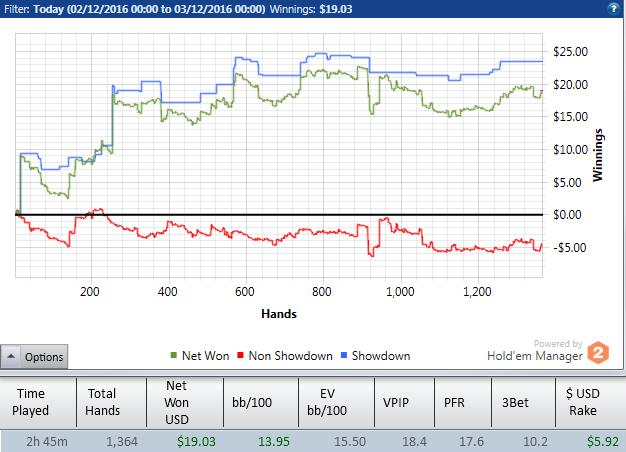
Task: Click the bb/100 column header
Action: click(261, 402)
